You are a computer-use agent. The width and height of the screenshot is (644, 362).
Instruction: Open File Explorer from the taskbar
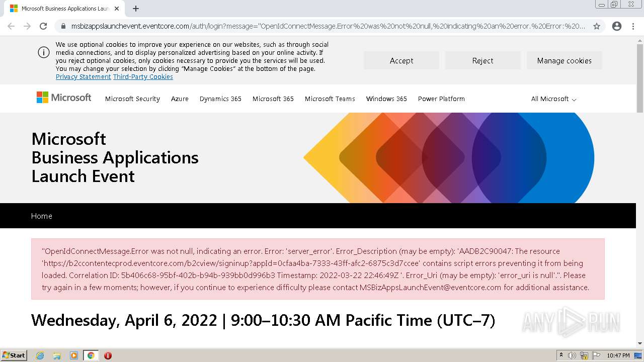coord(57,355)
